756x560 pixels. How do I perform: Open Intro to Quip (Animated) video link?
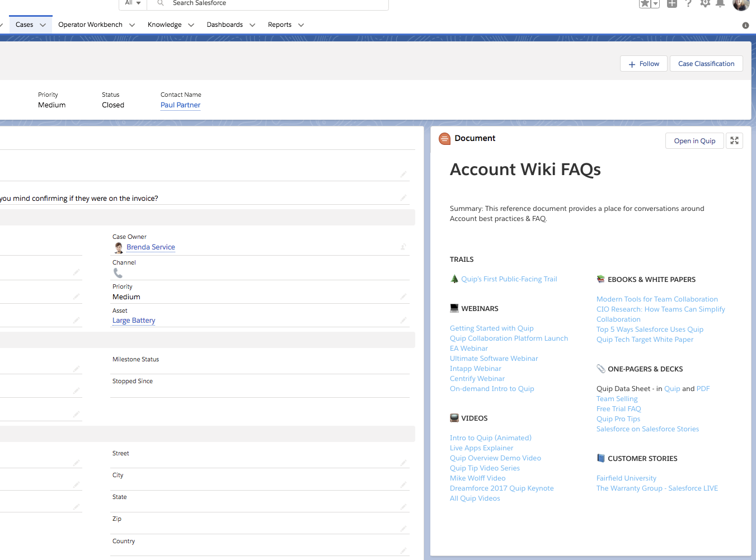coord(491,437)
